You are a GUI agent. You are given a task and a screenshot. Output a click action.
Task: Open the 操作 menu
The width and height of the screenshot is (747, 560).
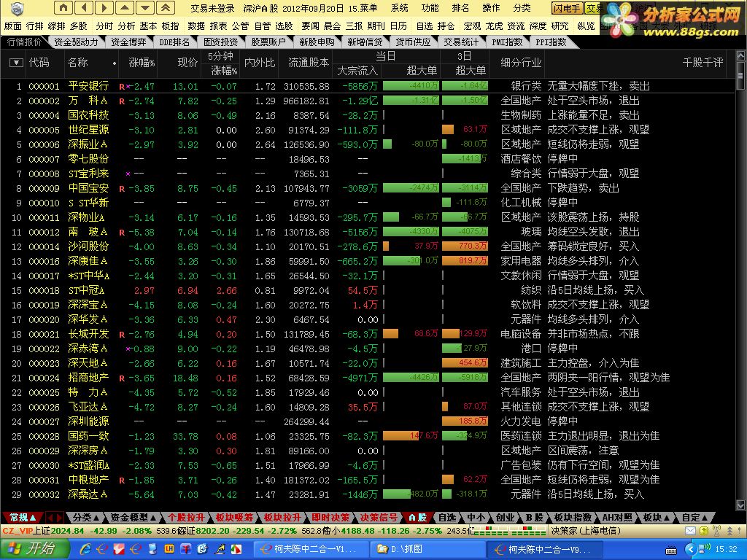pyautogui.click(x=491, y=8)
